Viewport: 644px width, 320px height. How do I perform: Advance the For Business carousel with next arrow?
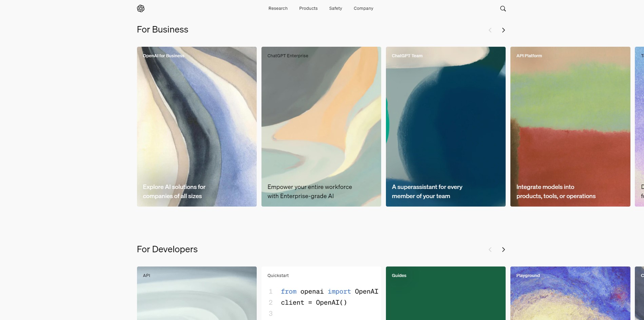coord(504,30)
